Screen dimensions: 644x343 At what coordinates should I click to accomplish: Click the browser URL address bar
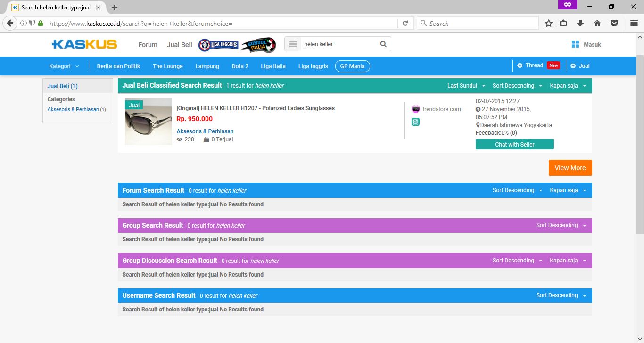222,23
